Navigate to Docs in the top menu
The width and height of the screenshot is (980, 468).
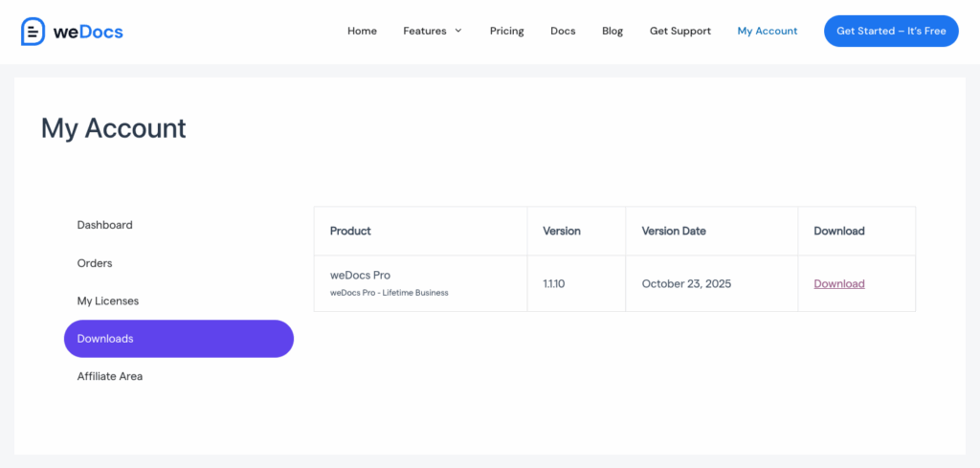[x=563, y=31]
